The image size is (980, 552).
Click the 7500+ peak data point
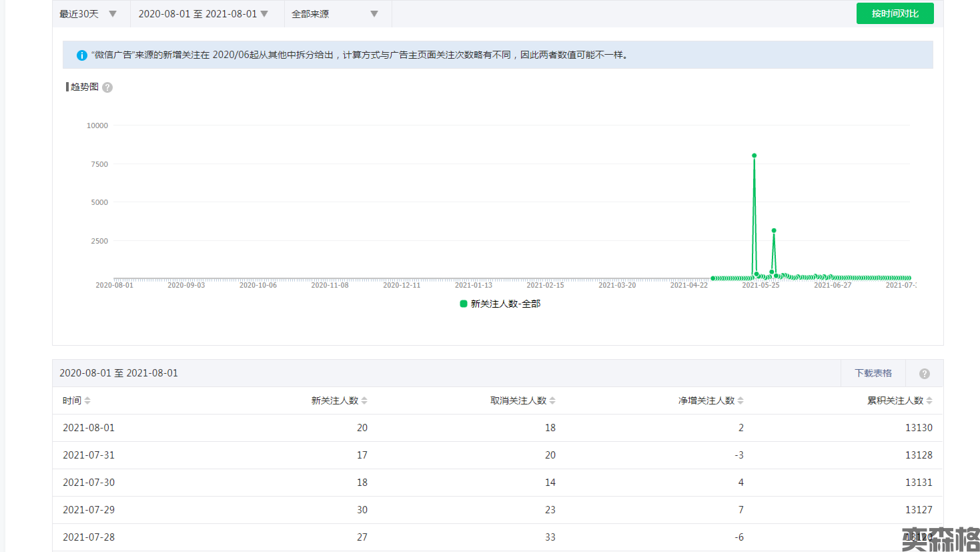point(755,156)
